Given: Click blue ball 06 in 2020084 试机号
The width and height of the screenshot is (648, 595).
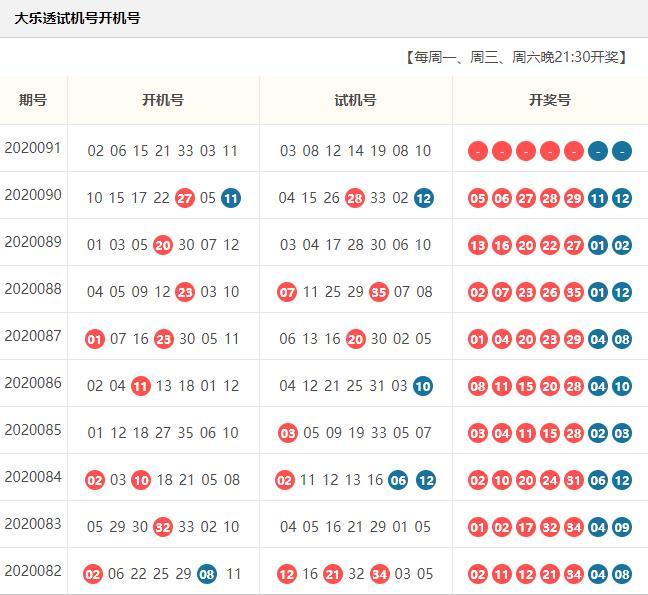Looking at the screenshot, I should pyautogui.click(x=398, y=481).
